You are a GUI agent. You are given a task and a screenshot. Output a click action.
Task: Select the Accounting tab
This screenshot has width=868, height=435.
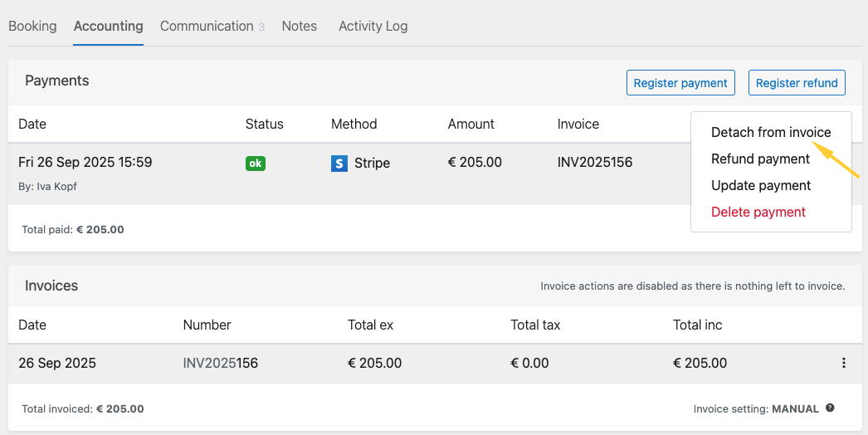pos(108,26)
